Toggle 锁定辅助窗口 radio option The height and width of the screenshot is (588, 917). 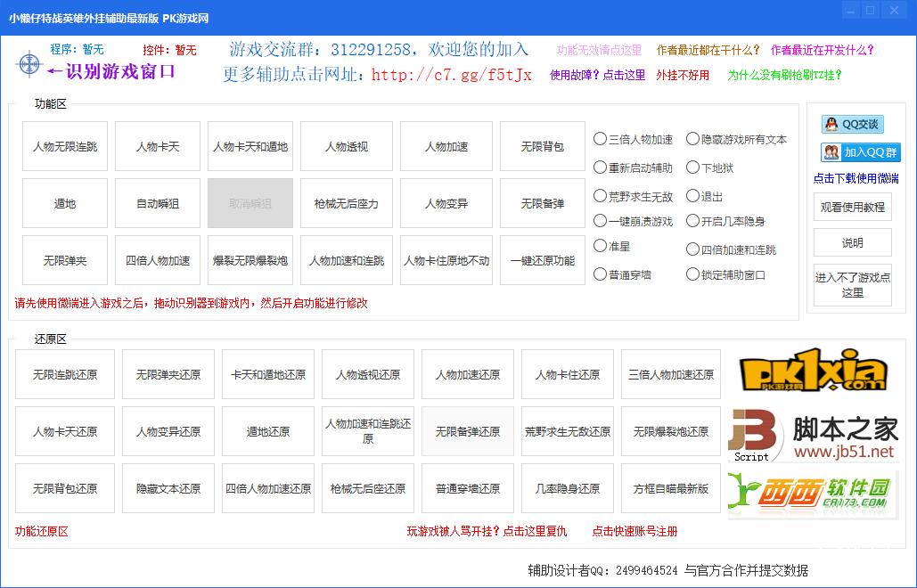(692, 274)
